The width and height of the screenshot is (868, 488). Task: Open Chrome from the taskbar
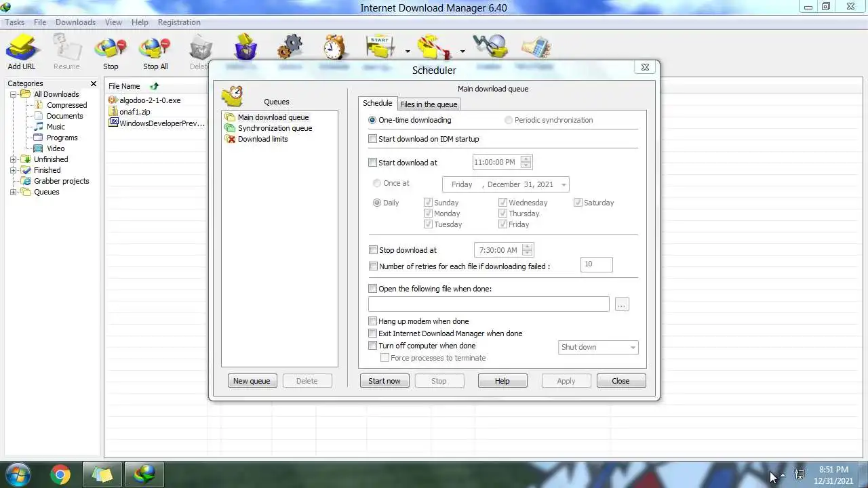(60, 474)
